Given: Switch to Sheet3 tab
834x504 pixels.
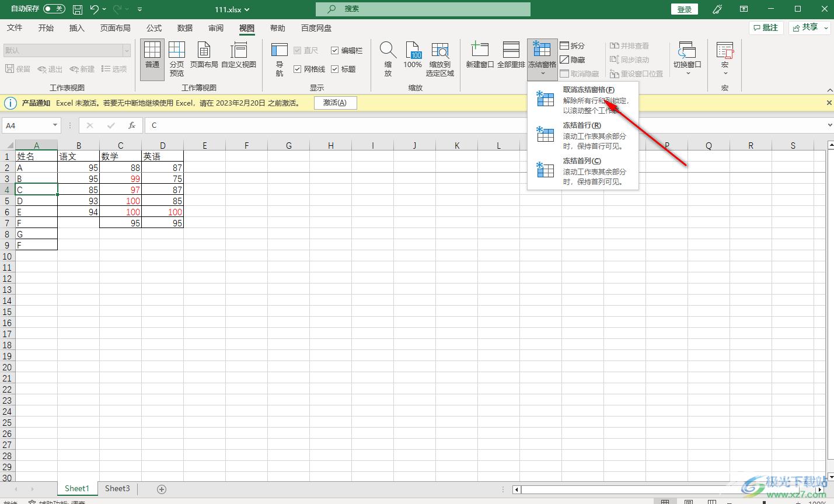Looking at the screenshot, I should click(117, 489).
